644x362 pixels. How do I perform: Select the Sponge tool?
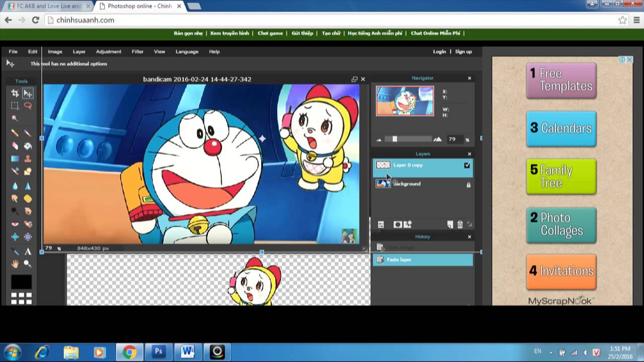28,199
